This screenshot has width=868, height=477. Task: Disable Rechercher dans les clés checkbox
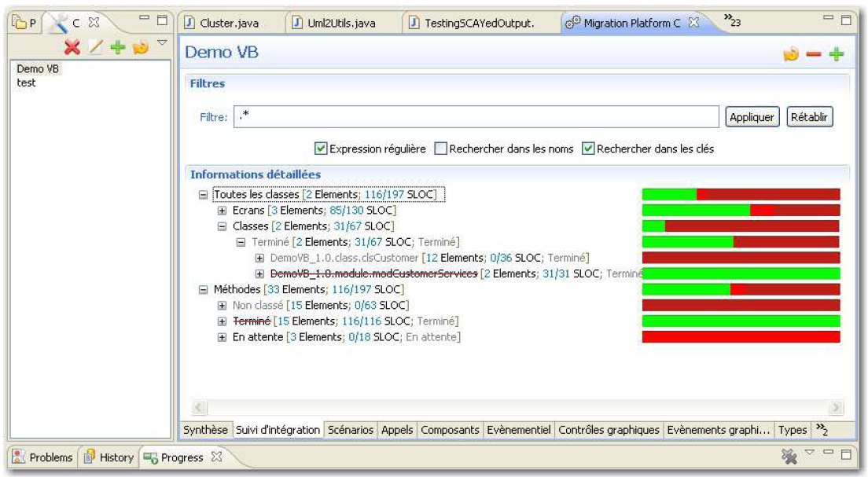tap(588, 149)
